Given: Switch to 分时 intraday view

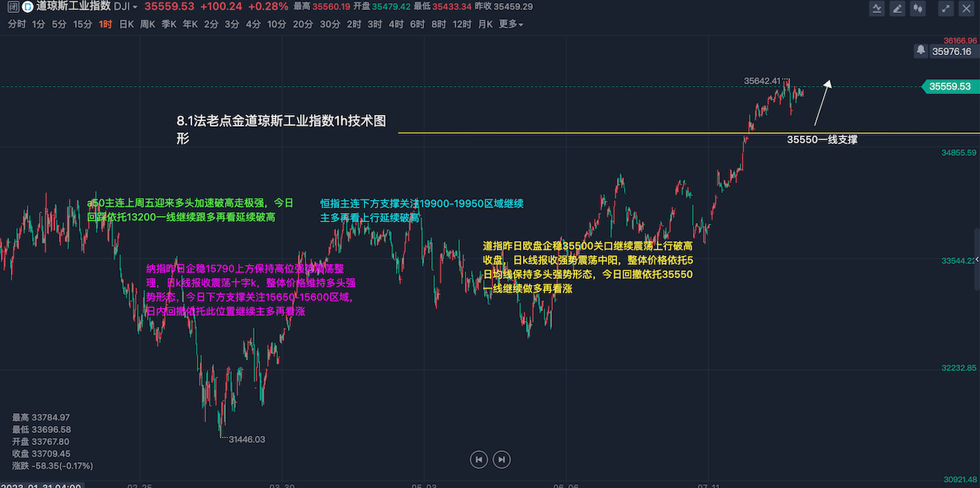Looking at the screenshot, I should [x=16, y=25].
